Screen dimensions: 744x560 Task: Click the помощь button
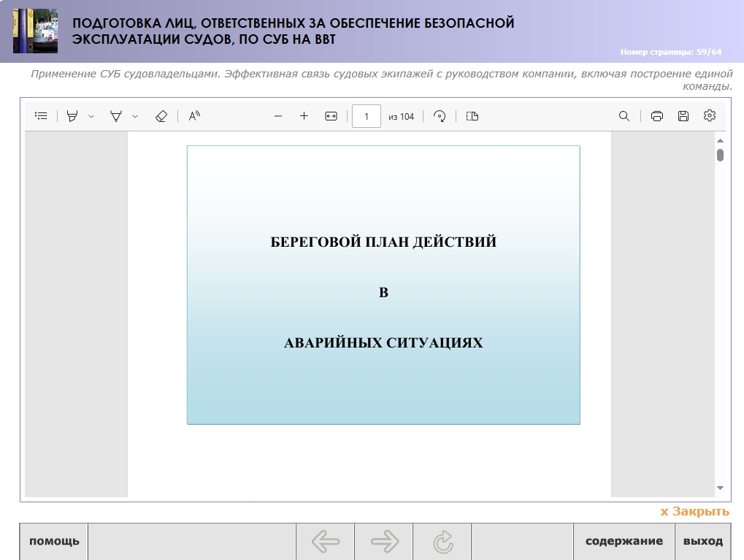click(x=54, y=541)
